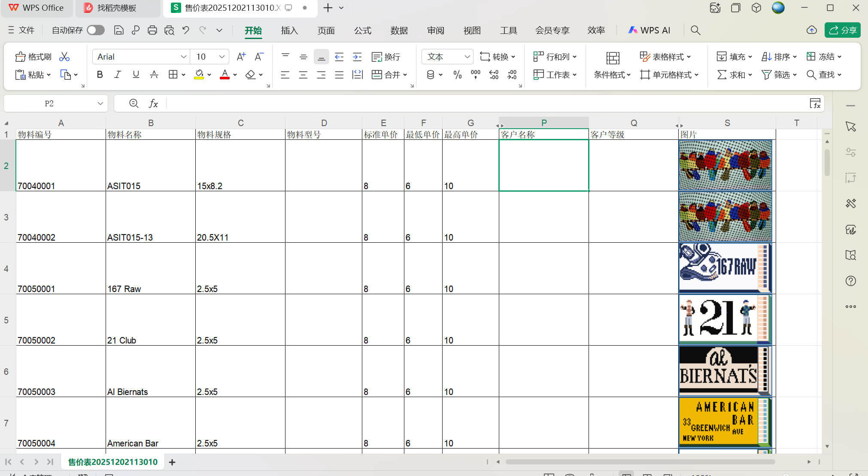The height and width of the screenshot is (476, 868).
Task: Click the strikethrough text icon
Action: coord(154,75)
